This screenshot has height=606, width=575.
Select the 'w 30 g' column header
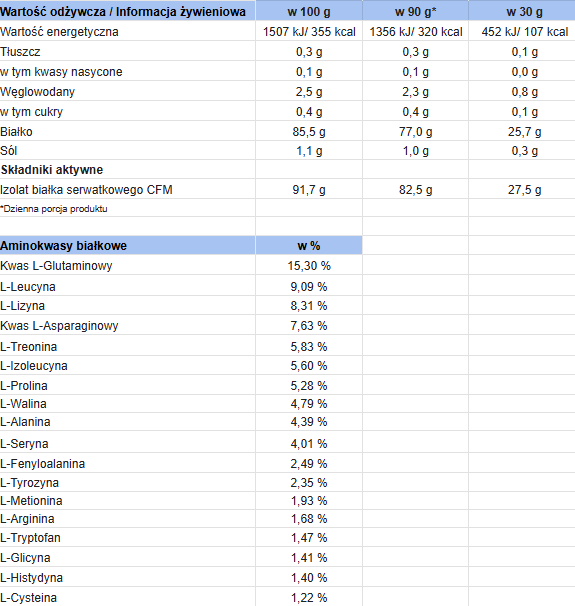tap(522, 10)
